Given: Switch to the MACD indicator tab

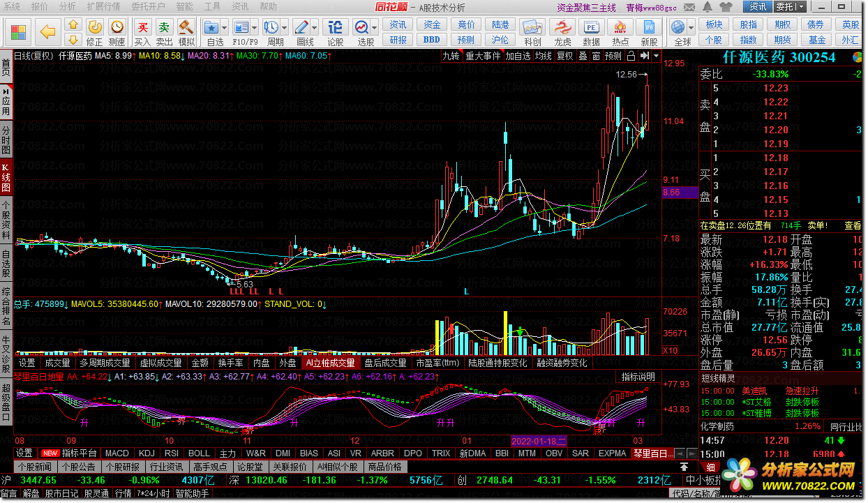Looking at the screenshot, I should point(117,453).
